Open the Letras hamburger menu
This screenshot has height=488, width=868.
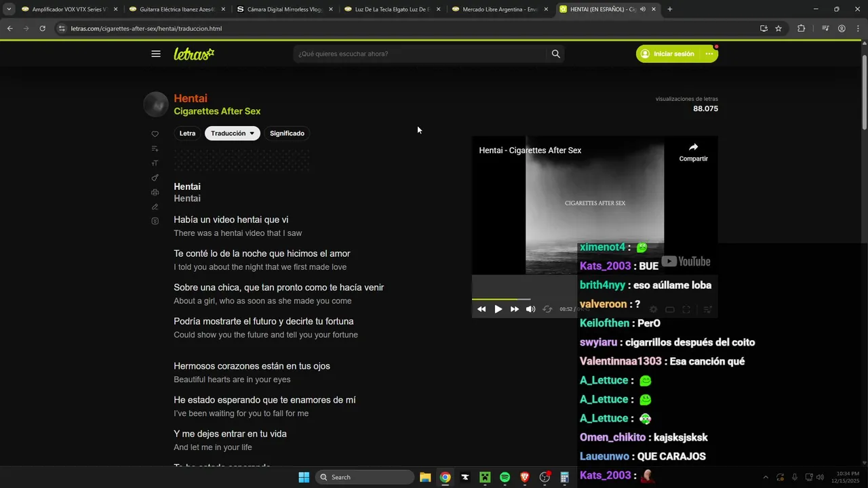(156, 54)
